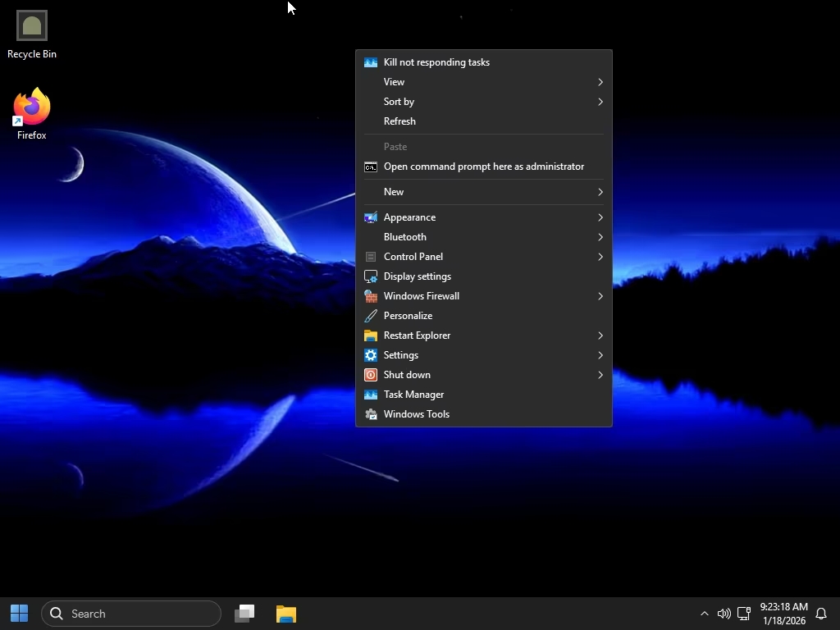
Task: Click Kill not responding tasks
Action: point(484,62)
